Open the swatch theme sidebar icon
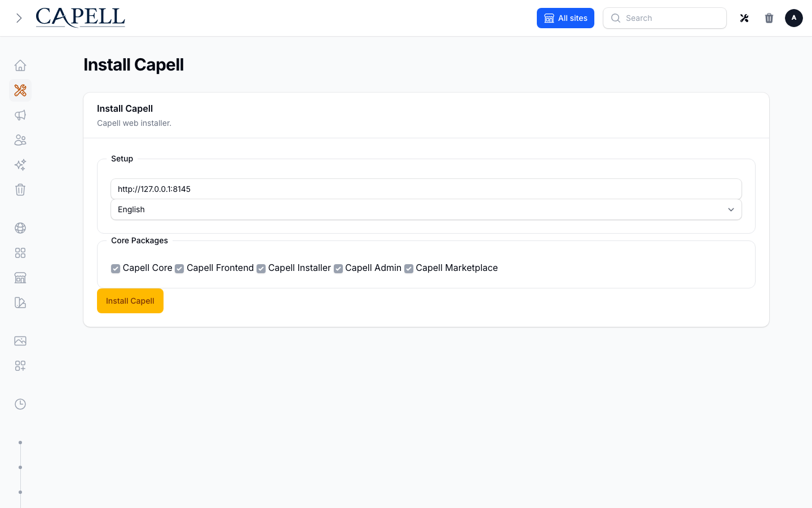Viewport: 812px width, 508px height. pyautogui.click(x=20, y=303)
